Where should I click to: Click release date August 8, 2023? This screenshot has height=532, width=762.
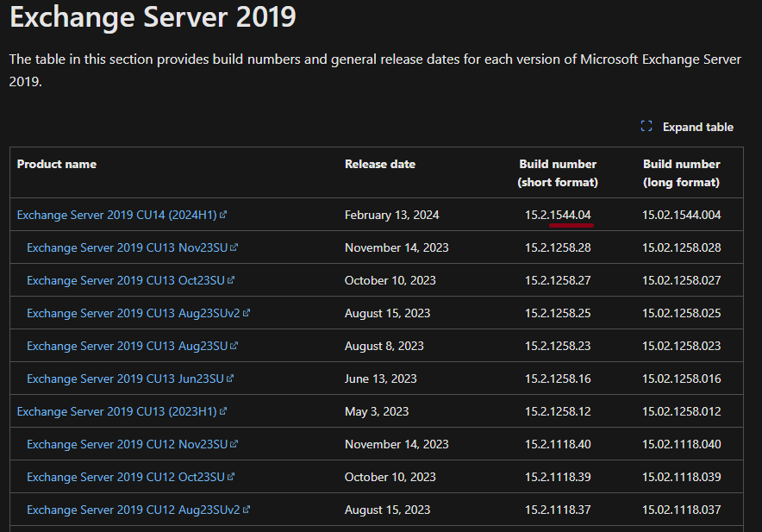coord(384,346)
